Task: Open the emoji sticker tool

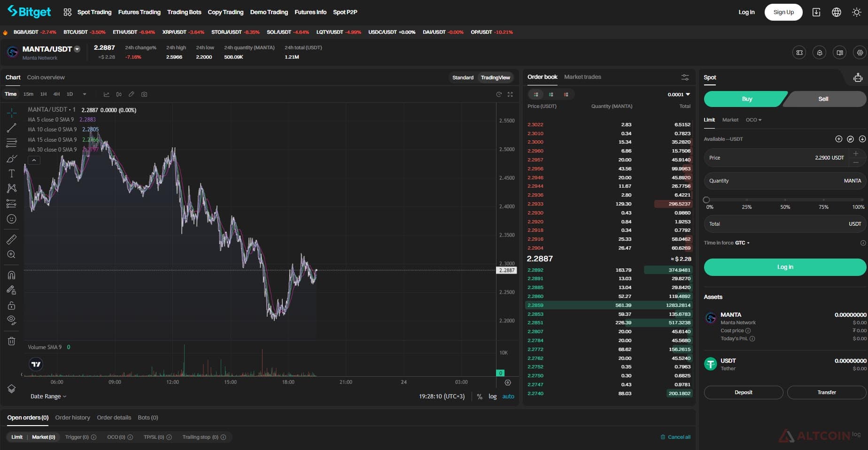Action: [12, 219]
